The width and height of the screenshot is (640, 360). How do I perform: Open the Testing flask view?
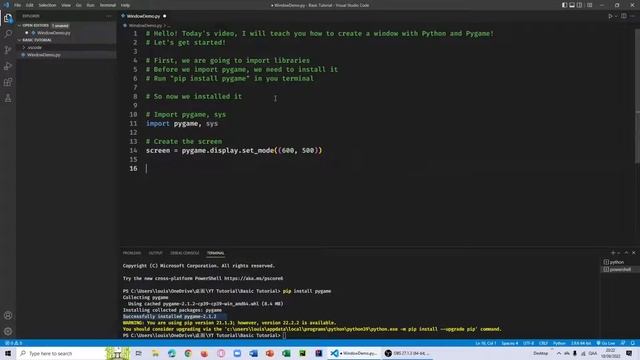[x=8, y=98]
